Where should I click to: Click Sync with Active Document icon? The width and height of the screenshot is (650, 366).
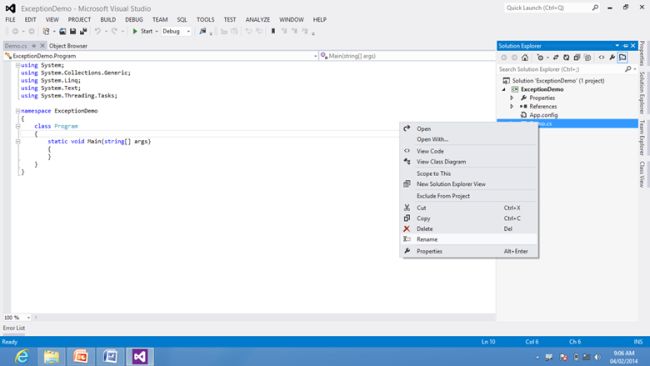click(555, 58)
